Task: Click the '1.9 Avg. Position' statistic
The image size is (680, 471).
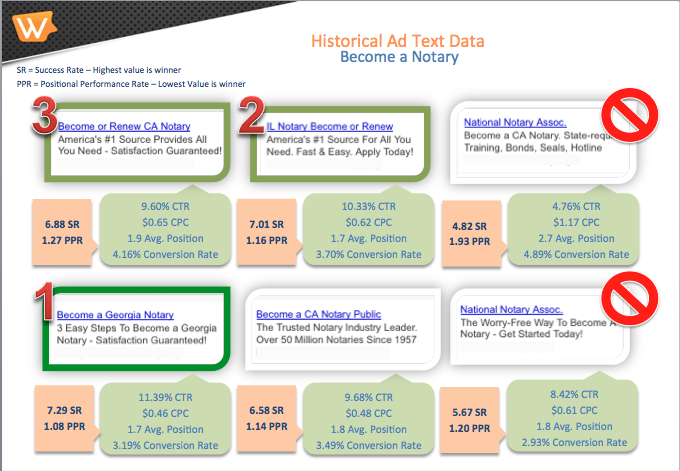Action: 165,239
